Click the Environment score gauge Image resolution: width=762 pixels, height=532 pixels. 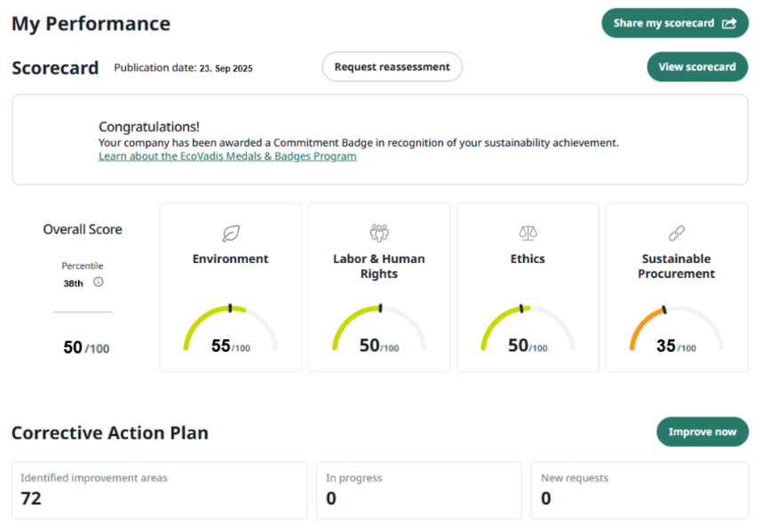(x=231, y=330)
